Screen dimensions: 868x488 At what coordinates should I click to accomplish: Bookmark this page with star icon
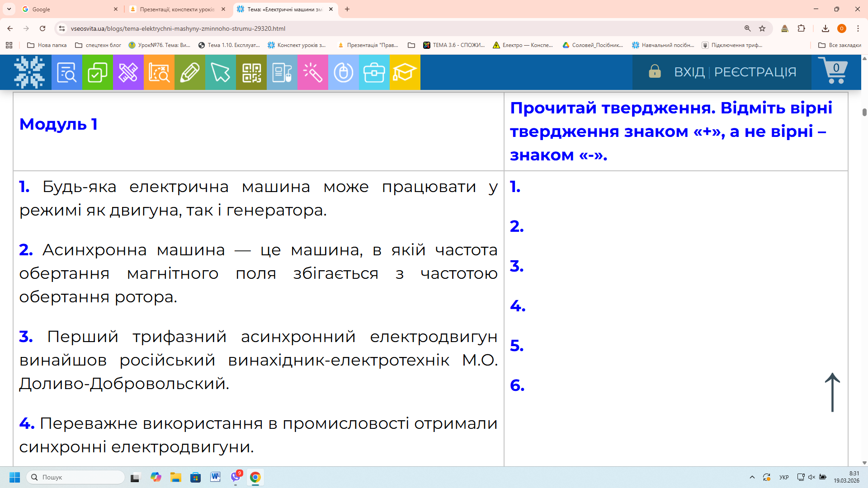pos(762,28)
